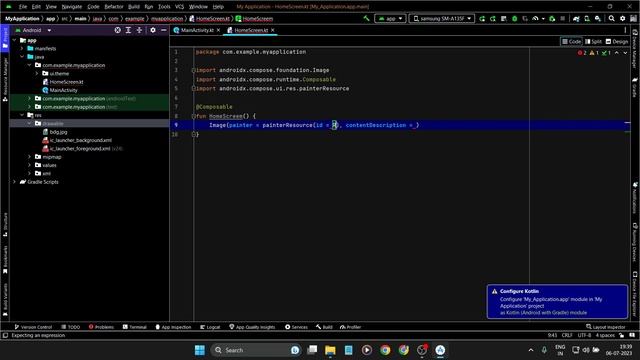Image resolution: width=640 pixels, height=360 pixels.
Task: Open the Build menu
Action: tap(133, 7)
